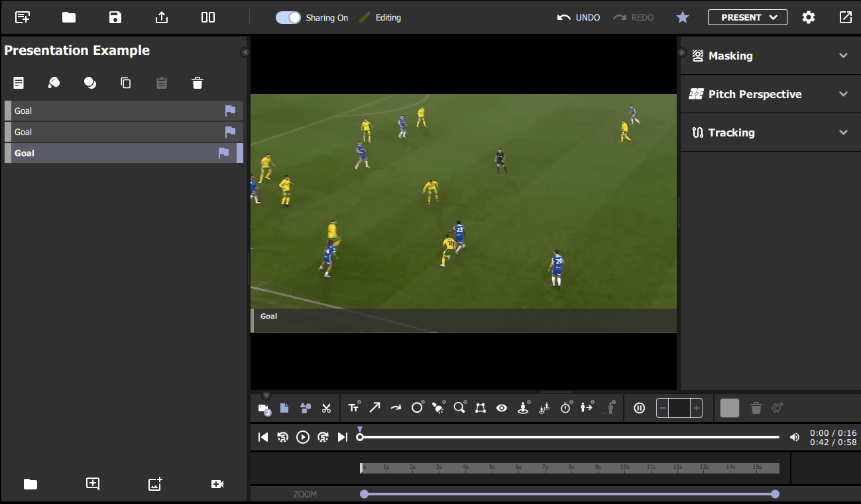Select the player movement arrow tool
This screenshot has height=504, width=861.
tap(587, 407)
